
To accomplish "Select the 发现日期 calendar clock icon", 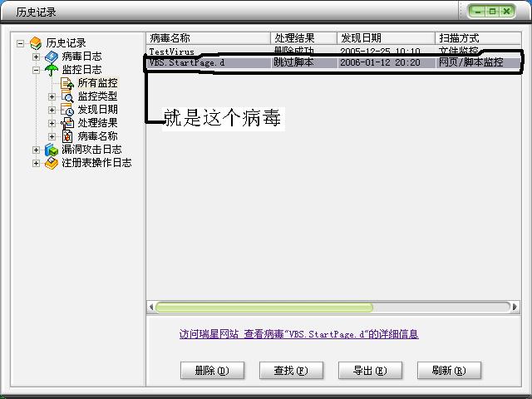I will click(x=66, y=110).
